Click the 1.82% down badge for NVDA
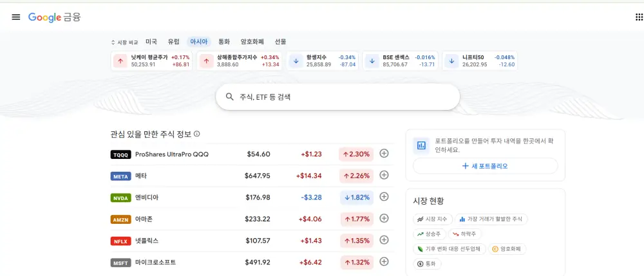The height and width of the screenshot is (276, 644). point(357,198)
